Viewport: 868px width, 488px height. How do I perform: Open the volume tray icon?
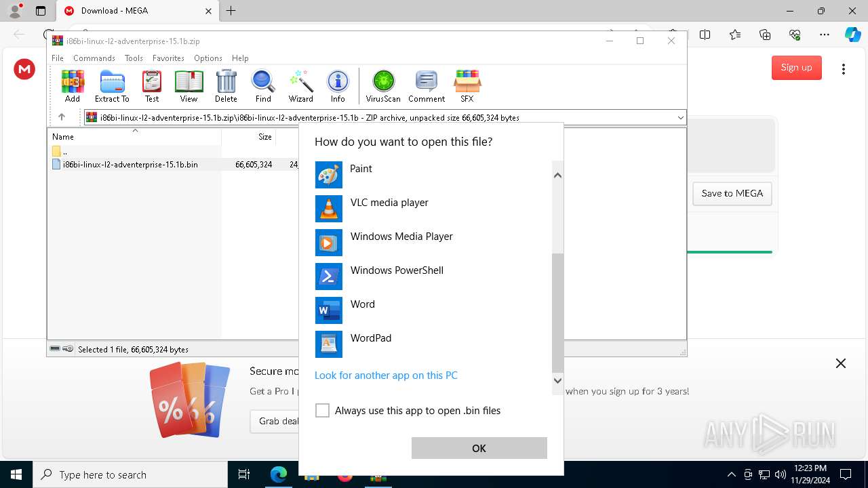780,474
